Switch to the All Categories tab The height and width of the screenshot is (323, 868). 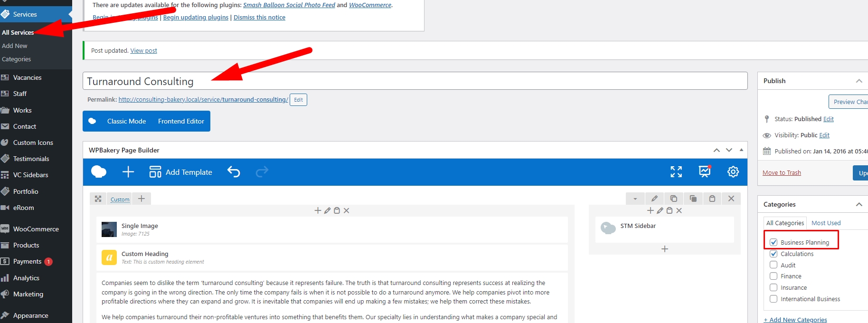click(785, 223)
